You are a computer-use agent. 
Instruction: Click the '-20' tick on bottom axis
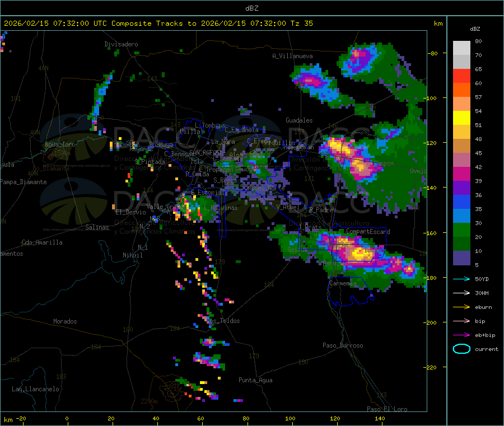21,418
